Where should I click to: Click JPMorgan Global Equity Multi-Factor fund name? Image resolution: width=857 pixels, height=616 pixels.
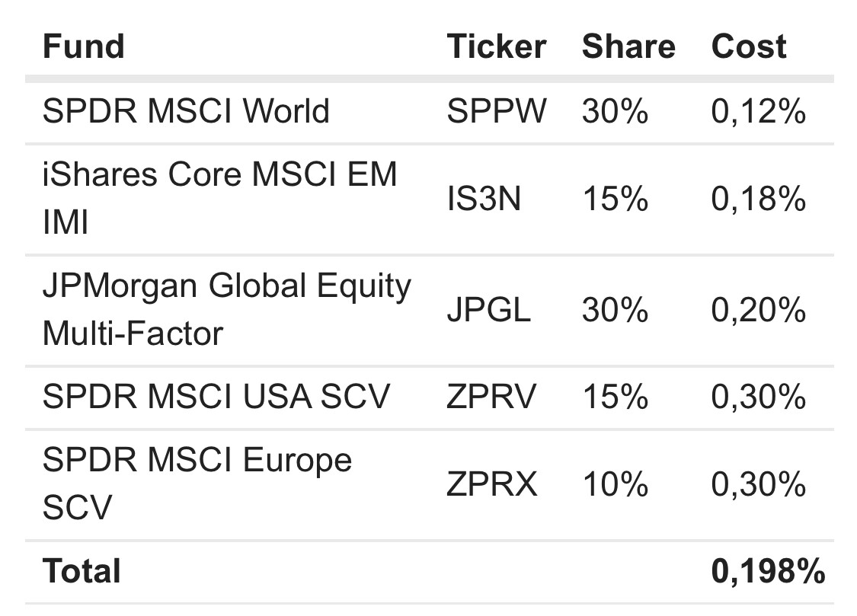[x=226, y=309]
